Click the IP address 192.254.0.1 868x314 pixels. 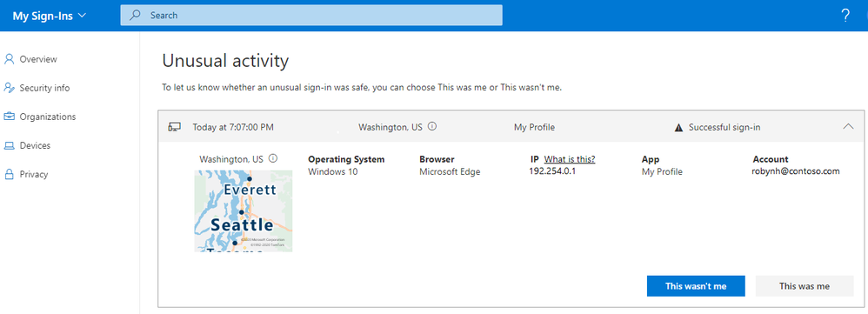pos(552,171)
